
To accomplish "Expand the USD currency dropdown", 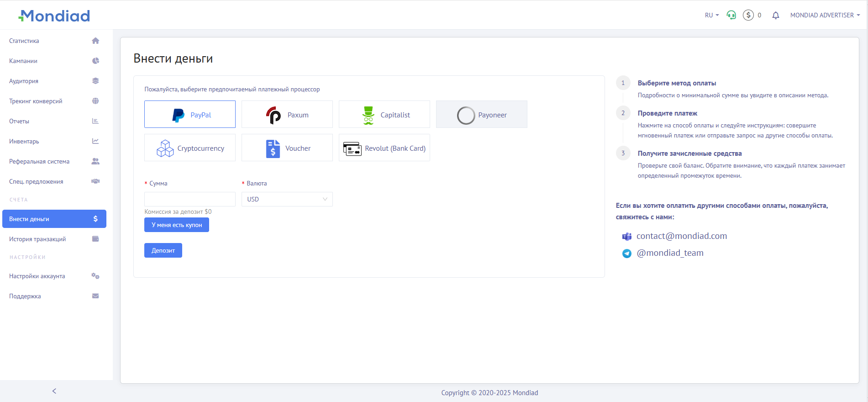I will (x=287, y=199).
